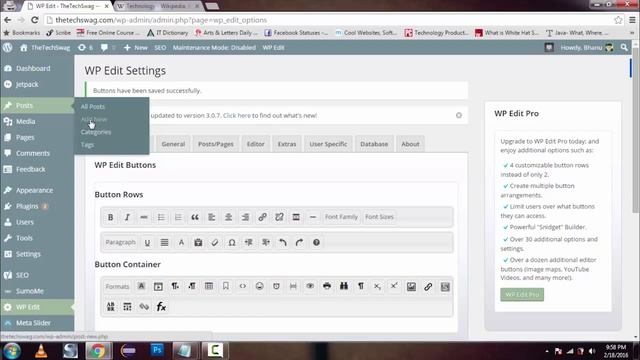
Task: Click the Paste as text clipboard icon
Action: click(x=198, y=242)
